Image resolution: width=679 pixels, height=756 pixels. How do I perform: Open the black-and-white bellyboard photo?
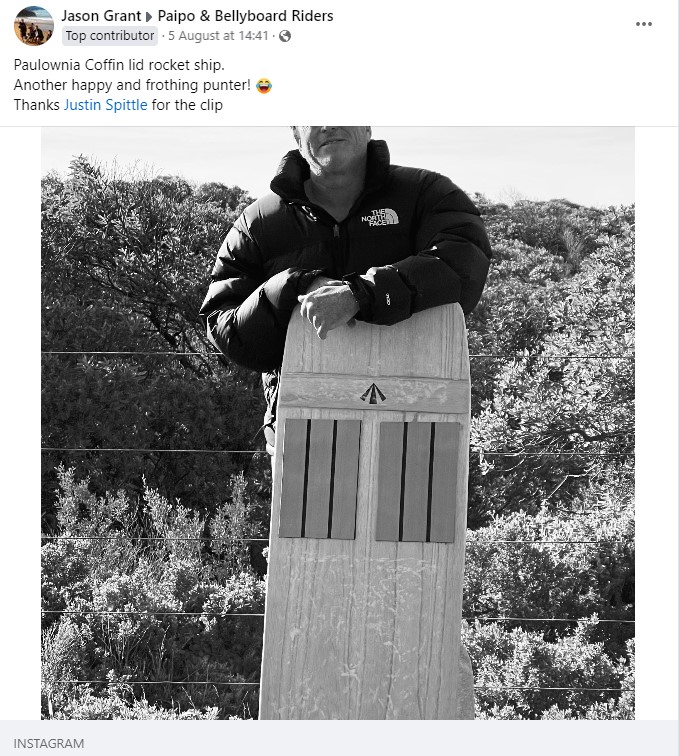pyautogui.click(x=338, y=423)
